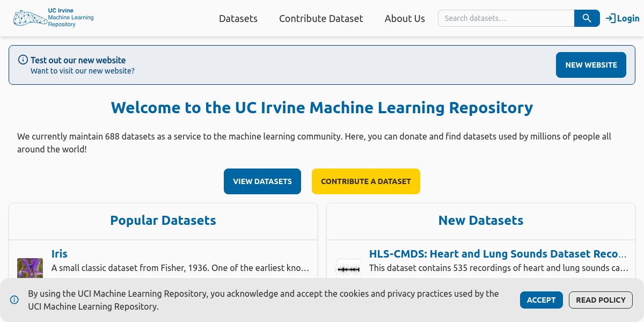This screenshot has width=644, height=322.
Task: Click the Login link
Action: click(623, 18)
